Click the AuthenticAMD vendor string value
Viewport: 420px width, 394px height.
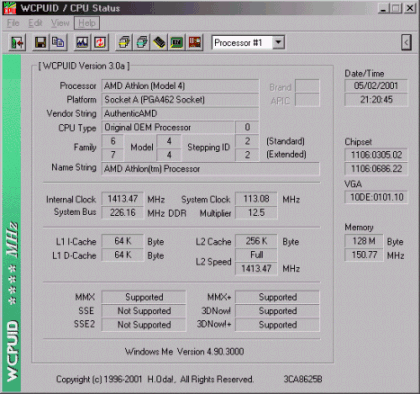click(x=180, y=114)
